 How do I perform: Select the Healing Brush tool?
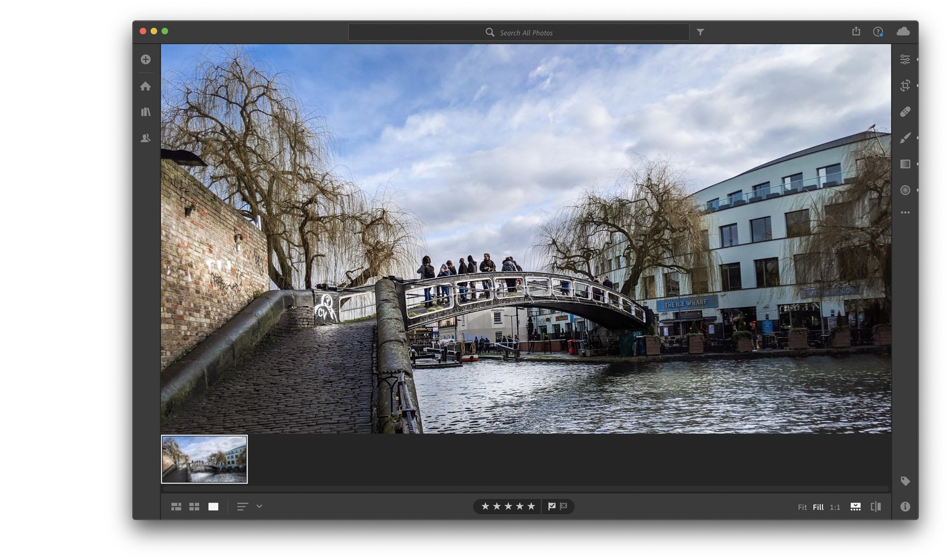(x=905, y=112)
